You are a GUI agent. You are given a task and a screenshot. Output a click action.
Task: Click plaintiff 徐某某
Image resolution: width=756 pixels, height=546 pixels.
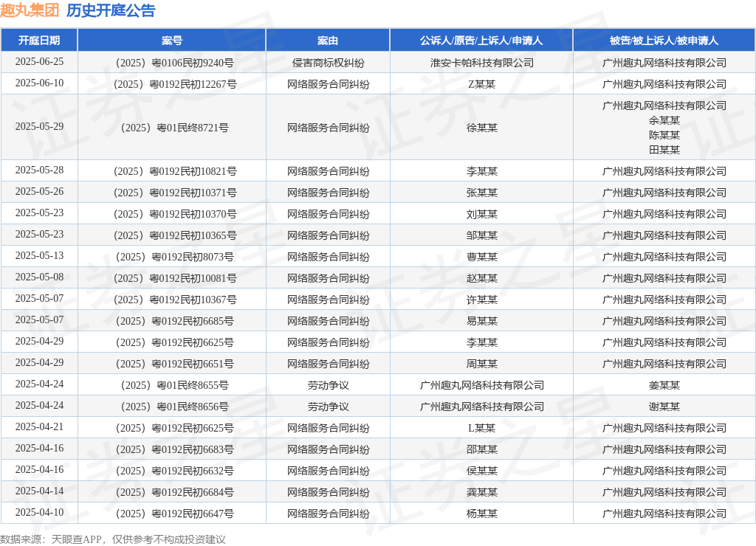[x=481, y=128]
